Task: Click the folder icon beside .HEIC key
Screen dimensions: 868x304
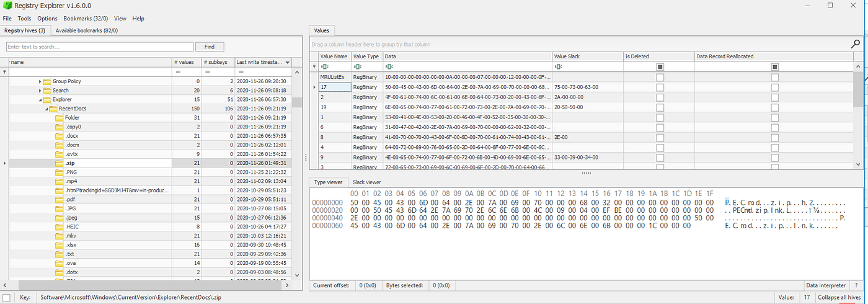Action: point(60,227)
